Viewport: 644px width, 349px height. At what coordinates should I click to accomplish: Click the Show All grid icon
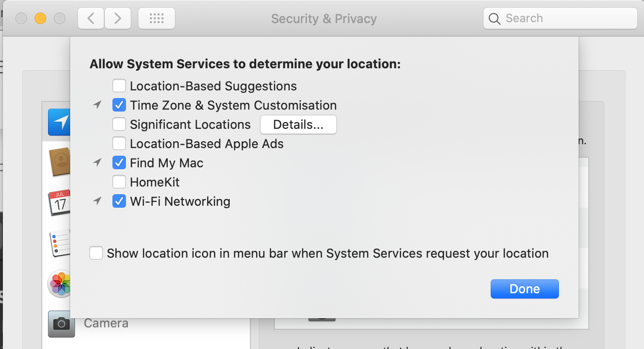click(157, 19)
